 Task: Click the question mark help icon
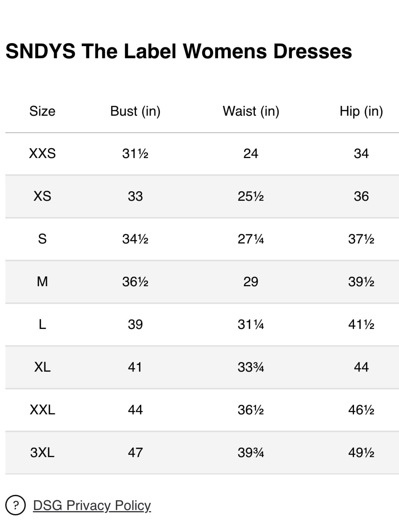click(x=15, y=505)
